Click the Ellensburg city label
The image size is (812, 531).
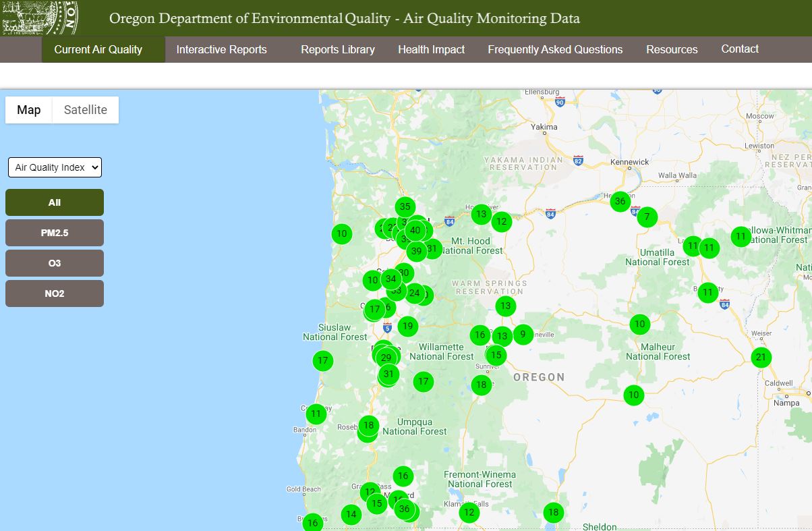pyautogui.click(x=542, y=92)
